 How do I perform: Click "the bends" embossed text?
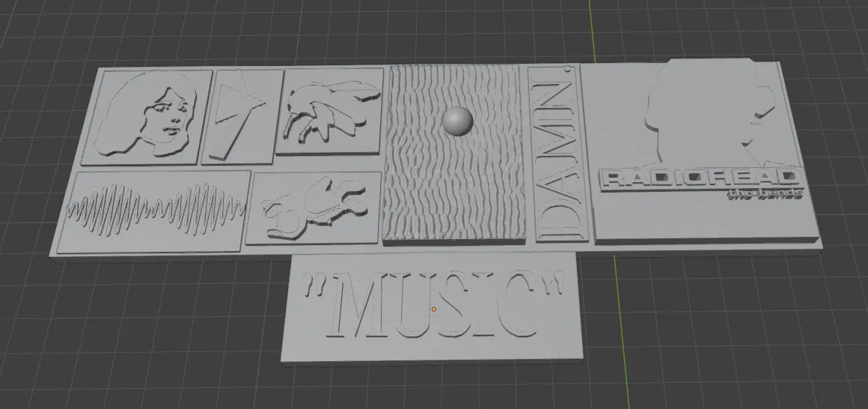[765, 193]
